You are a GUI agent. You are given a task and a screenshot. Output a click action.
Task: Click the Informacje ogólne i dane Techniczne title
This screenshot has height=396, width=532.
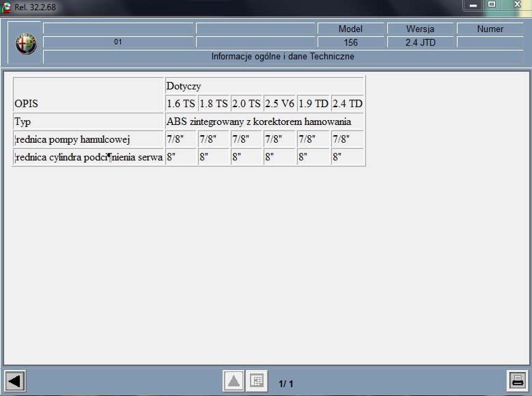[283, 57]
